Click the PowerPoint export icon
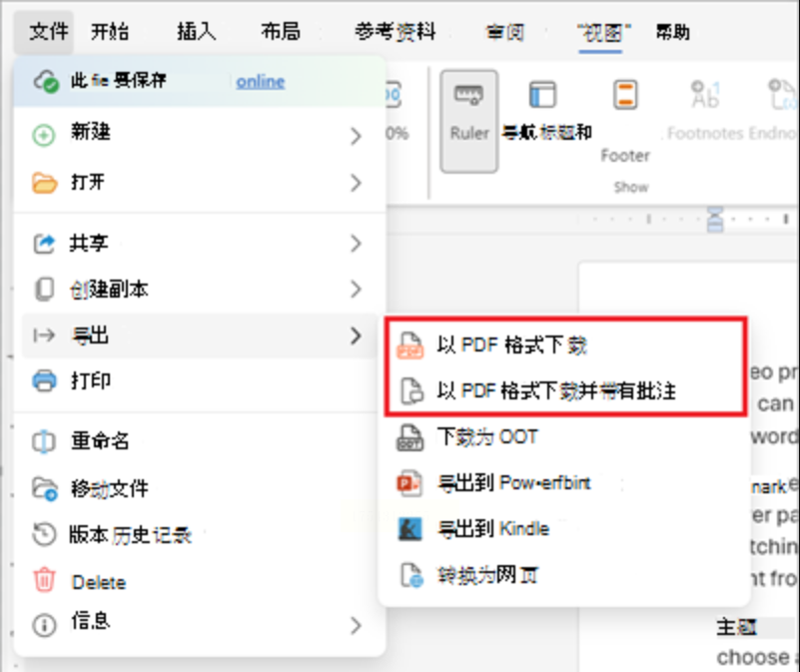Image resolution: width=800 pixels, height=672 pixels. point(409,483)
